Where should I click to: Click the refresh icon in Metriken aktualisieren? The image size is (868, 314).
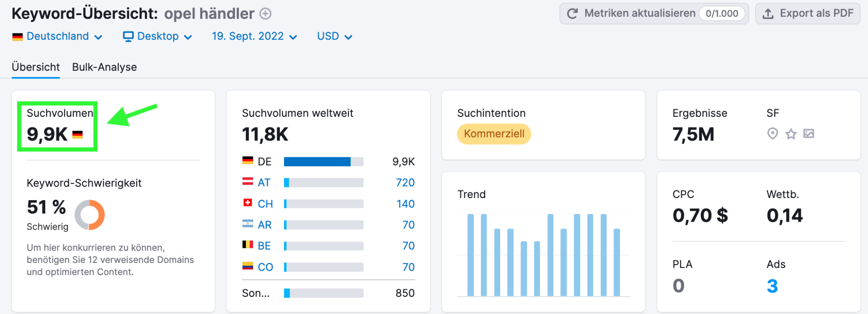(572, 14)
